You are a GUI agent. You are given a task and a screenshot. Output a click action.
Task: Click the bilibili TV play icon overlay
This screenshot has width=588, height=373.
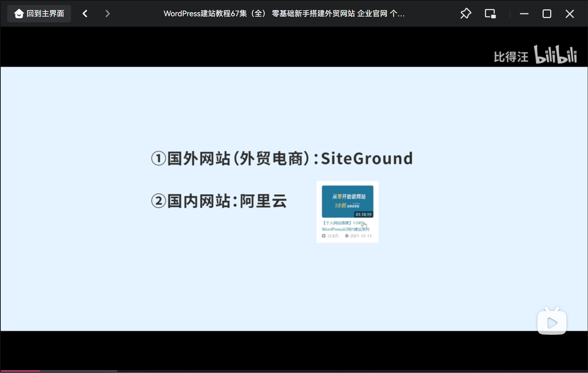(552, 321)
